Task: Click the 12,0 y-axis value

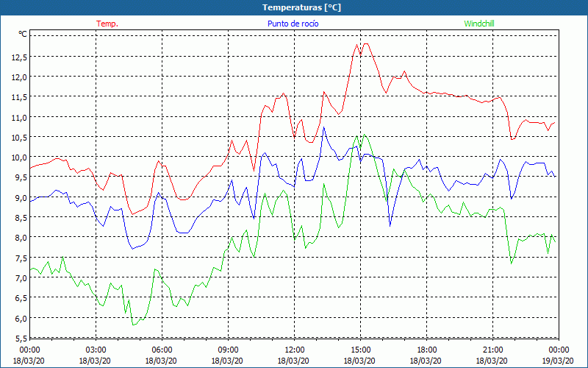Action: pyautogui.click(x=19, y=77)
